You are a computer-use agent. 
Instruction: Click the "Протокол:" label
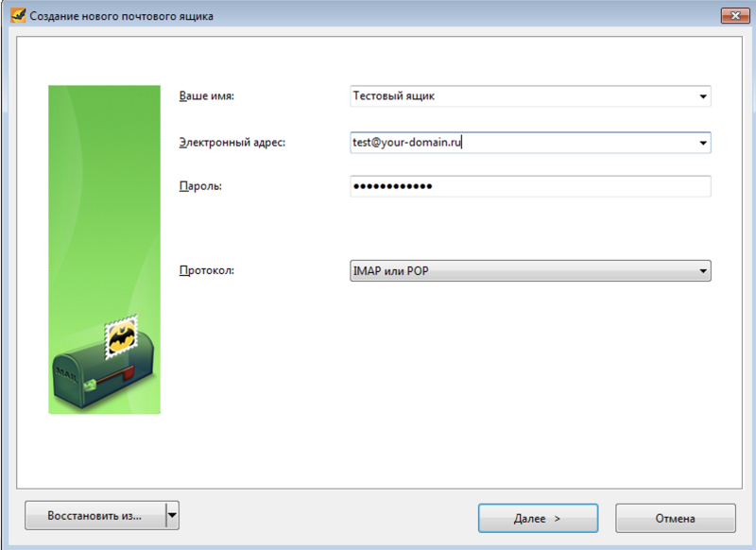pyautogui.click(x=206, y=271)
